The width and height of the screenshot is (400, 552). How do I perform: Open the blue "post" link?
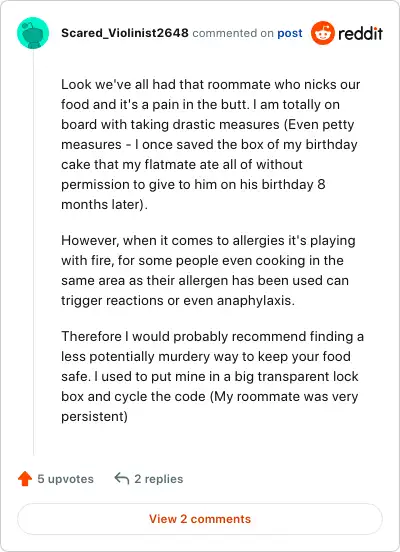tap(290, 33)
